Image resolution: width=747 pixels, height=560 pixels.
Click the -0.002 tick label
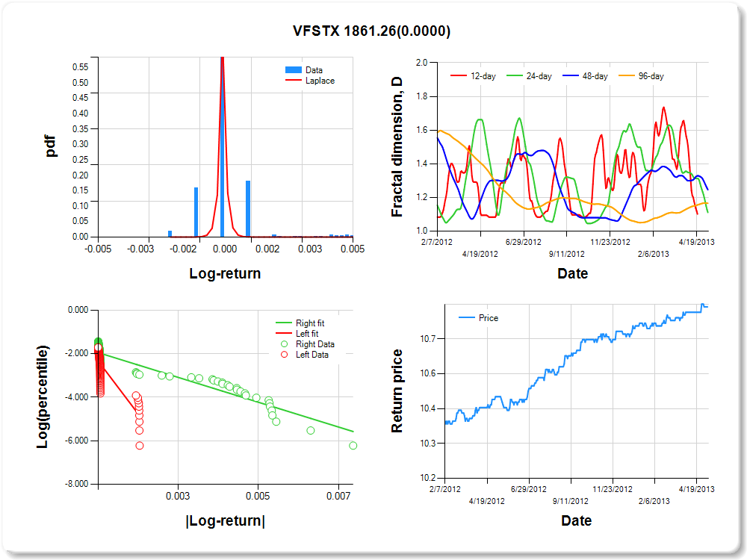pyautogui.click(x=183, y=249)
